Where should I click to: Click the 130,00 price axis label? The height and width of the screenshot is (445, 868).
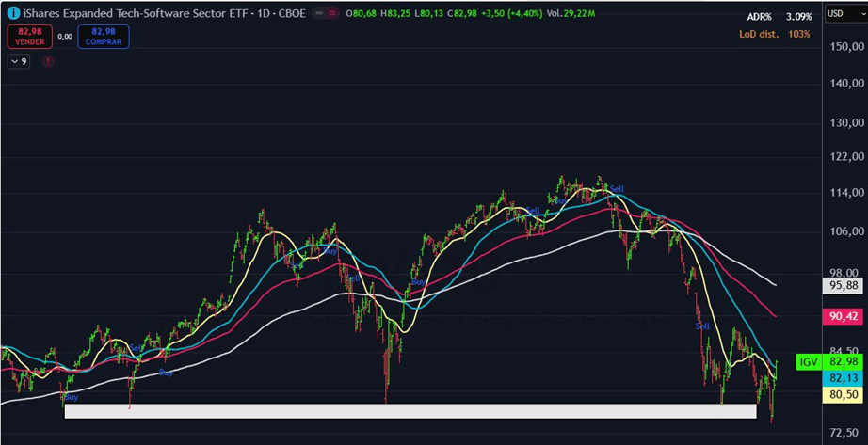[848, 122]
